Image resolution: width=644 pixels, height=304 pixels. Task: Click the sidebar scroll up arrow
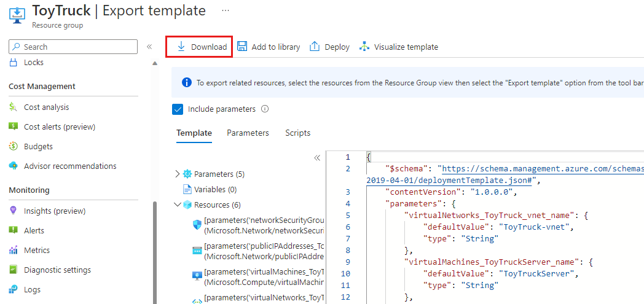155,64
